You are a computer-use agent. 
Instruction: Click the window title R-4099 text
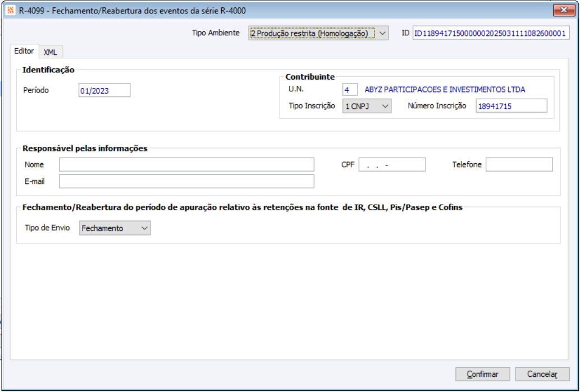tap(133, 11)
